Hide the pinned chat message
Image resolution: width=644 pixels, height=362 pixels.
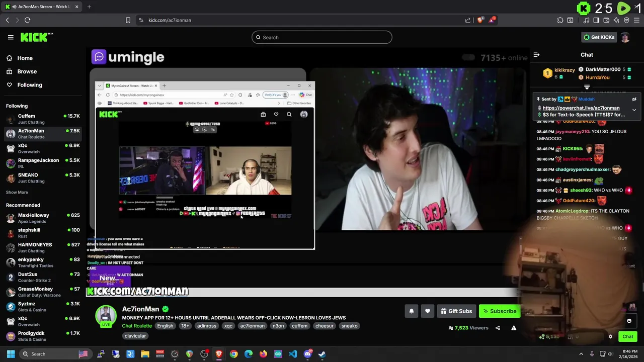(634, 99)
